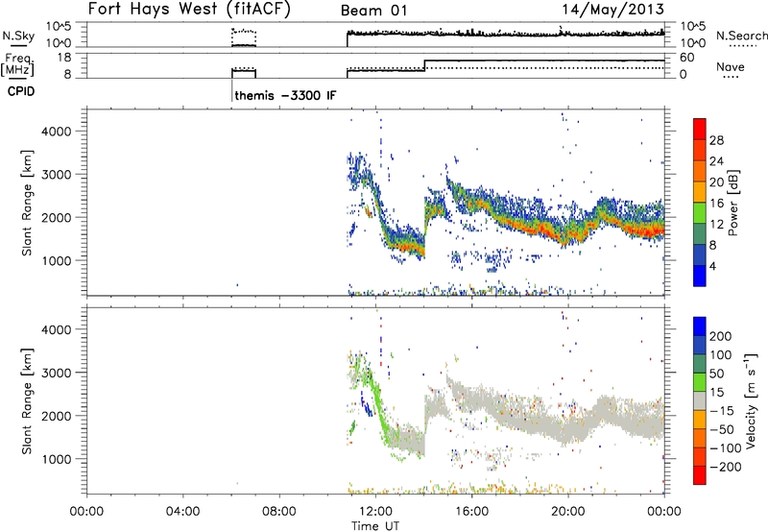The height and width of the screenshot is (532, 768).
Task: Click the '12' Power colorbar label
Action: click(716, 225)
